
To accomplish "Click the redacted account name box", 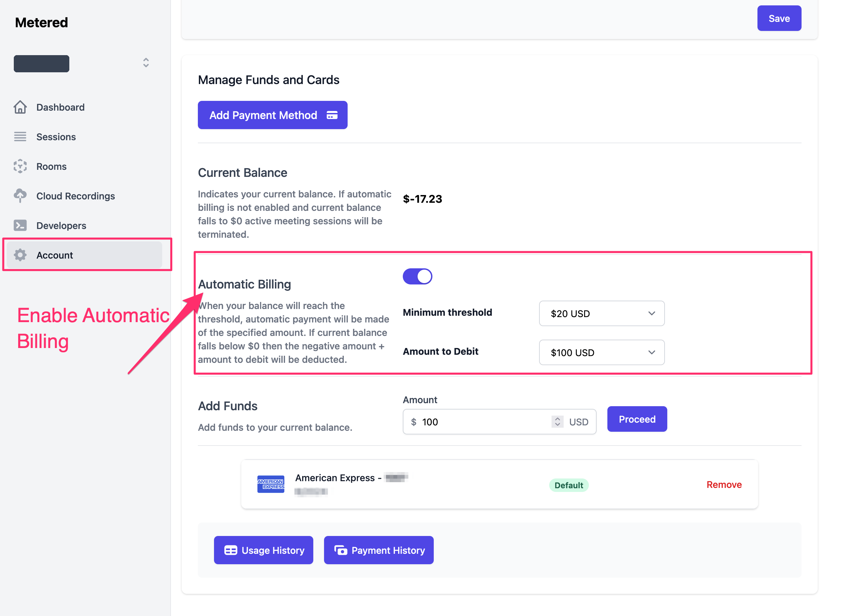I will (42, 63).
